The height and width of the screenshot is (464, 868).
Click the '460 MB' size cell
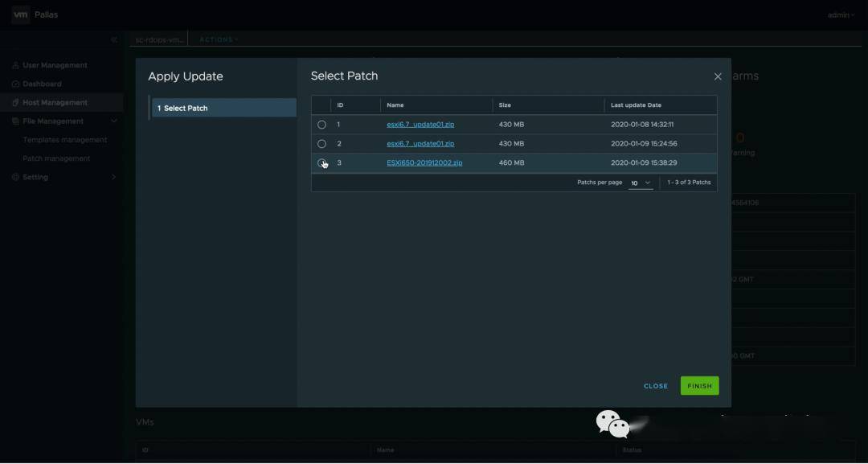[511, 162]
